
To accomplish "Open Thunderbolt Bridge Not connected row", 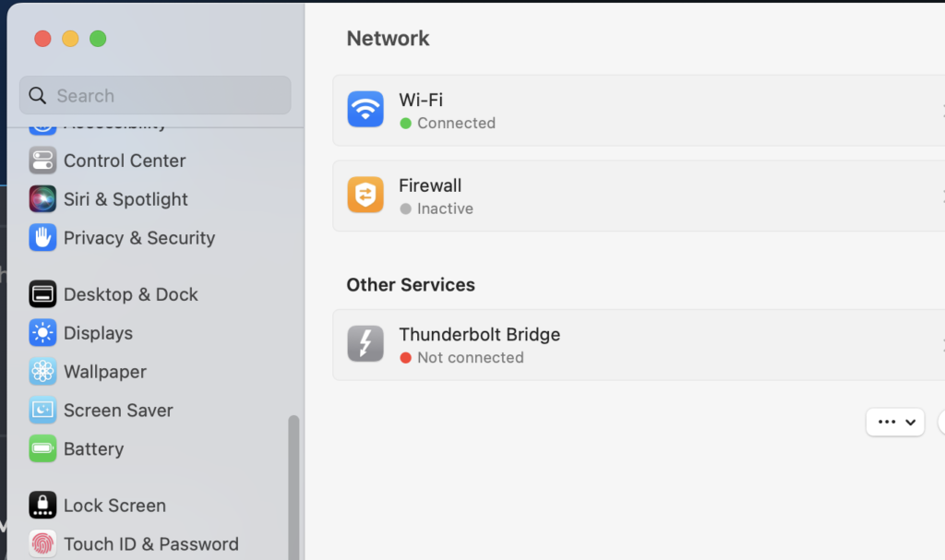I will (639, 345).
